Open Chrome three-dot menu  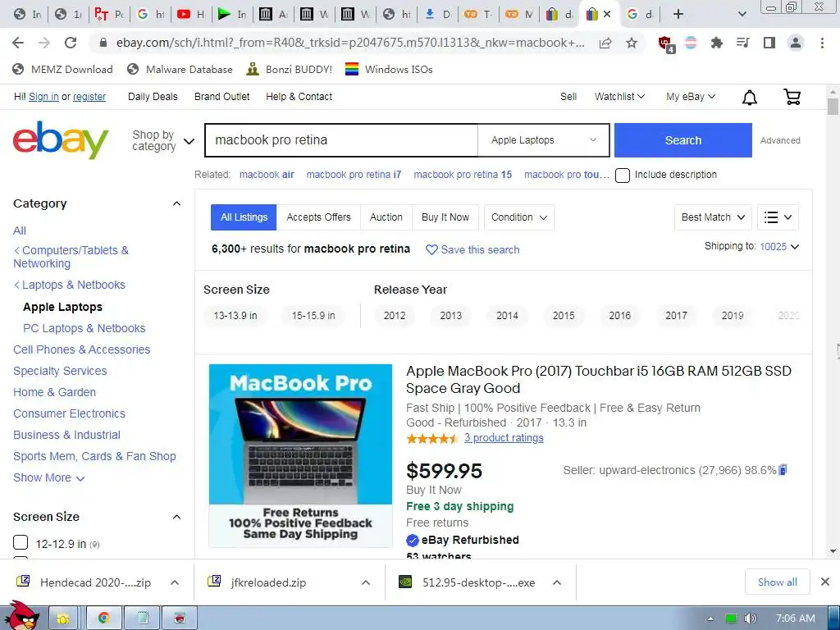822,43
